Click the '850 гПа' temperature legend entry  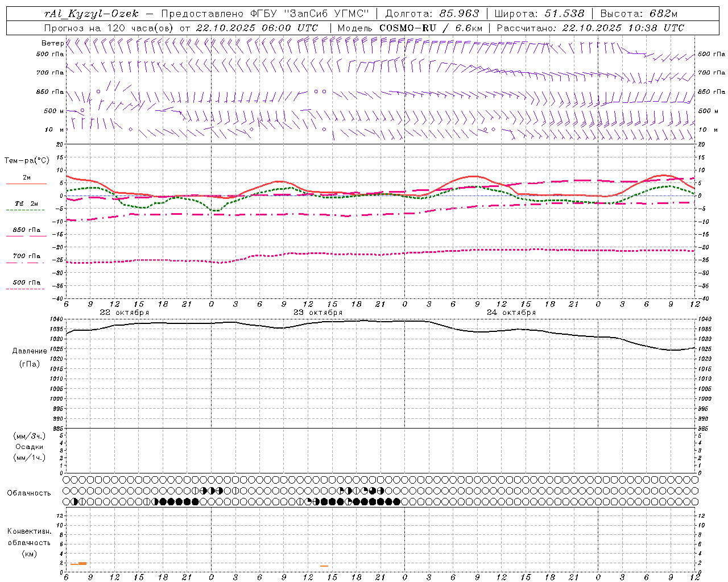pos(27,230)
